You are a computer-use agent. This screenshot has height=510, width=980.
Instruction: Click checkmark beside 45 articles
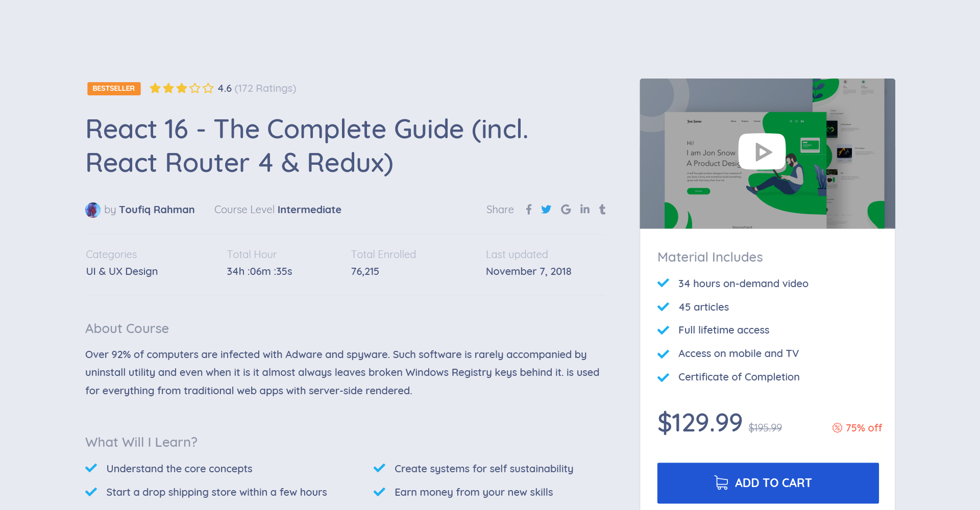click(x=663, y=307)
